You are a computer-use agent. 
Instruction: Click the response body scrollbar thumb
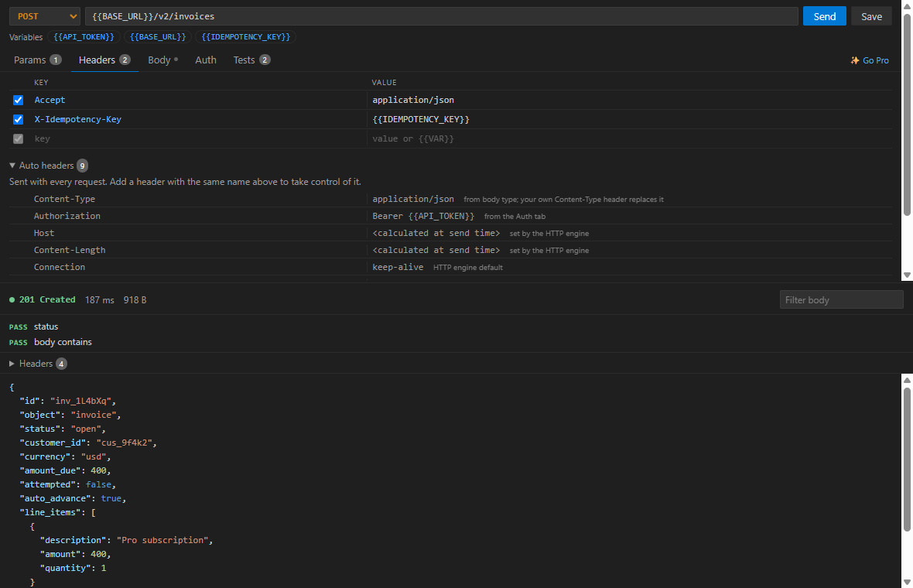point(907,460)
